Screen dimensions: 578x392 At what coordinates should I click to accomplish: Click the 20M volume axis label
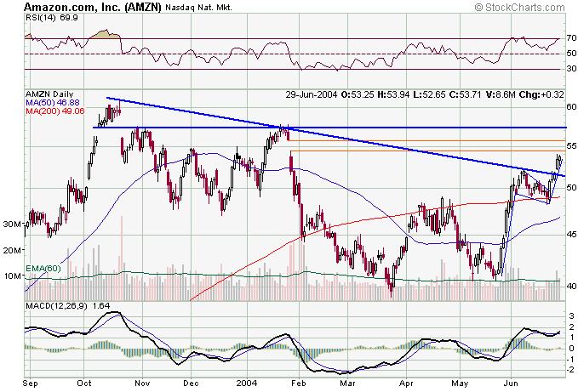click(x=12, y=250)
